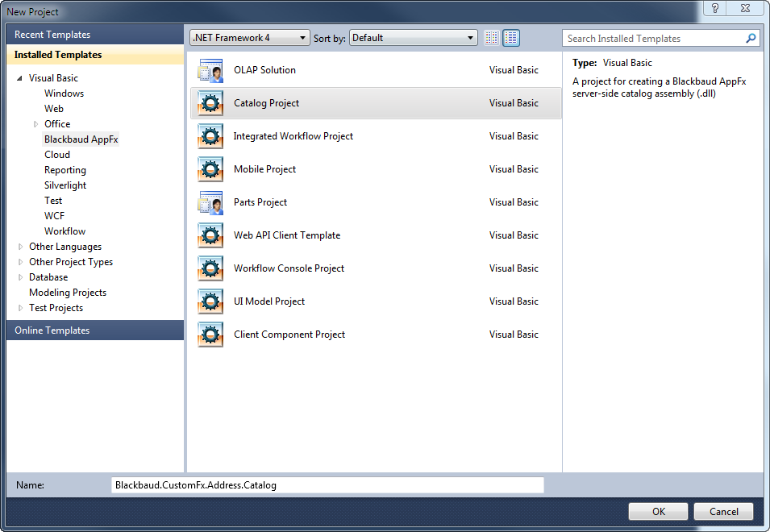Expand the Database tree node
Screen dimensions: 770x532
coord(20,277)
